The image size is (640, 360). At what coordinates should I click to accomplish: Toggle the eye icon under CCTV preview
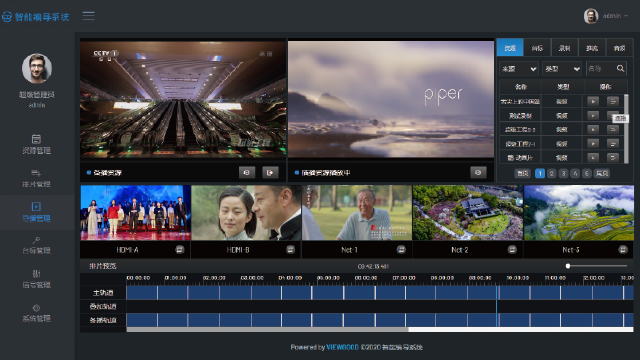(x=247, y=173)
